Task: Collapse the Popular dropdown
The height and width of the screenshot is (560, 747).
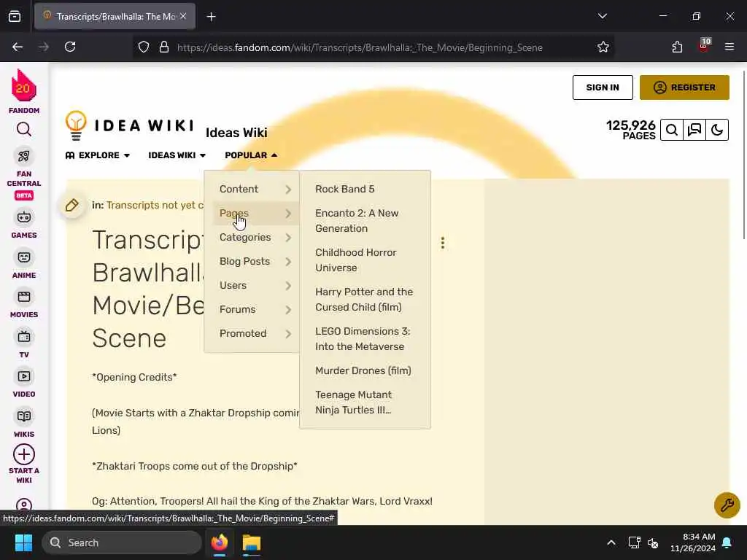Action: click(x=251, y=155)
